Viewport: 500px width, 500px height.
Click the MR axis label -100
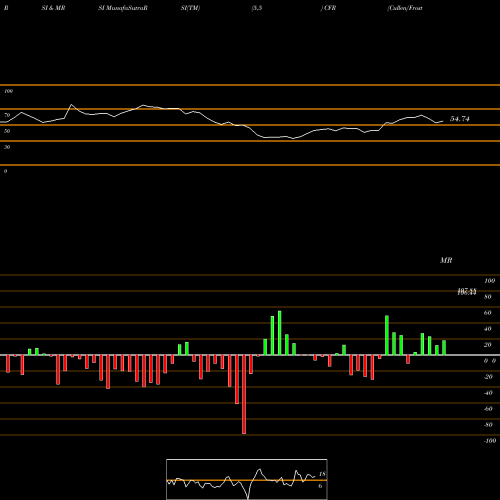490,441
